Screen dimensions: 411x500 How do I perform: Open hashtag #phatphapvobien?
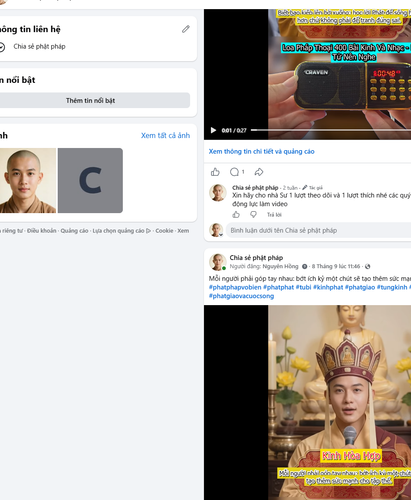235,287
